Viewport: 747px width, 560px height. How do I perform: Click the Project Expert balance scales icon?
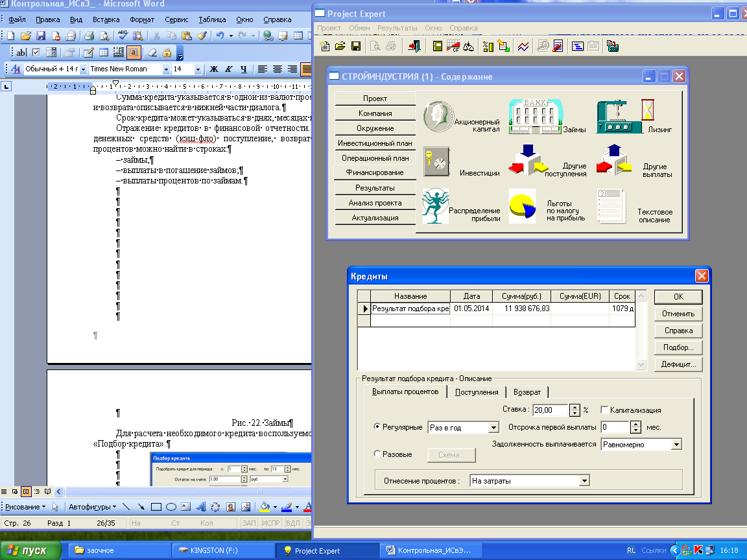(x=469, y=46)
